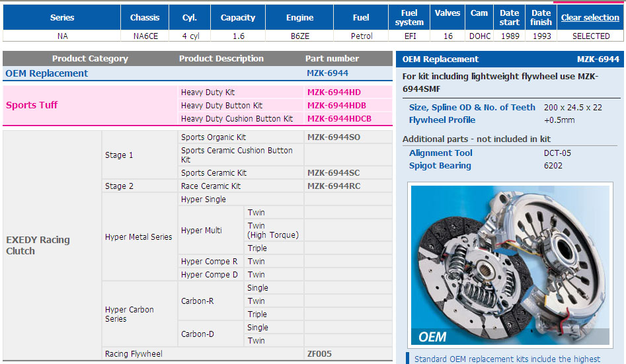This screenshot has height=364, width=626.
Task: Click the SELECTED status cell
Action: [x=591, y=36]
